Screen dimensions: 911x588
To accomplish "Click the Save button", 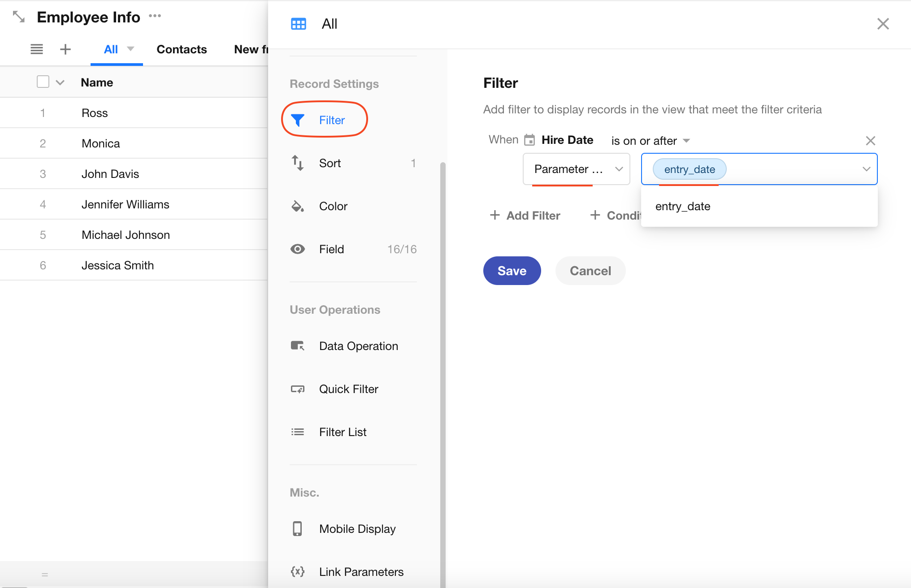I will click(x=512, y=271).
